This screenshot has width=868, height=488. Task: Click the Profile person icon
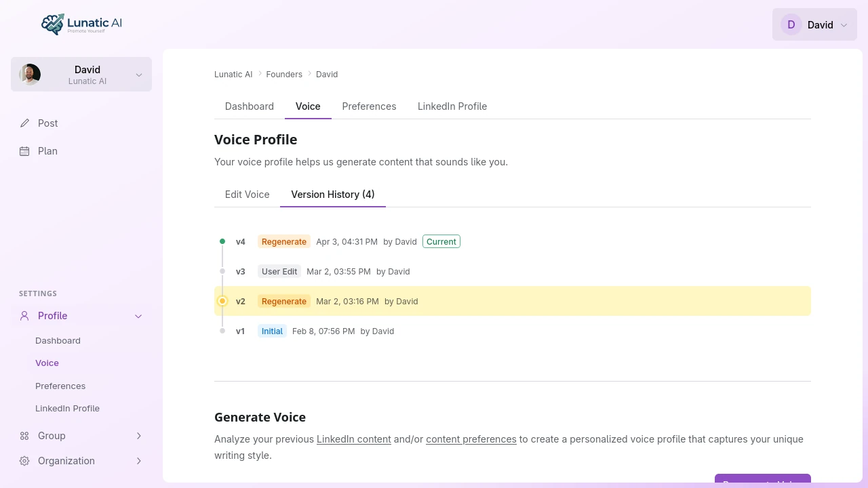coord(24,316)
